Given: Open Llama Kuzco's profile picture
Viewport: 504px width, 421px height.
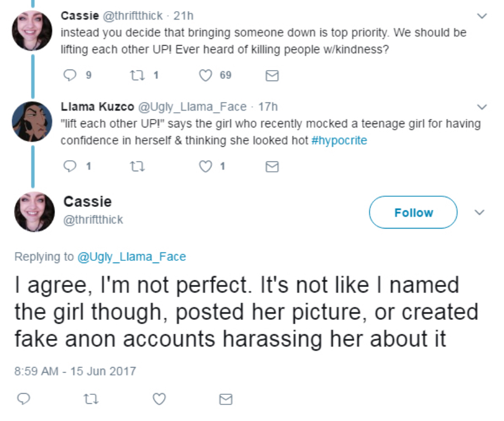Looking at the screenshot, I should (x=32, y=122).
